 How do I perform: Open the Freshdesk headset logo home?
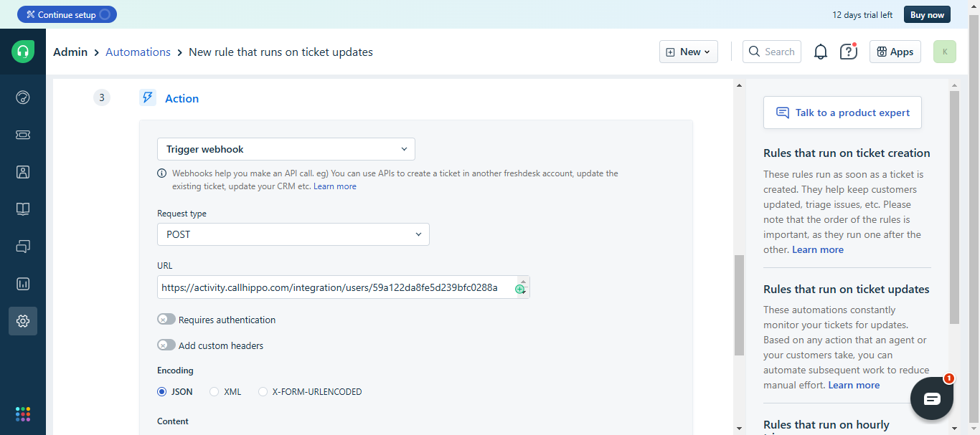pos(23,52)
